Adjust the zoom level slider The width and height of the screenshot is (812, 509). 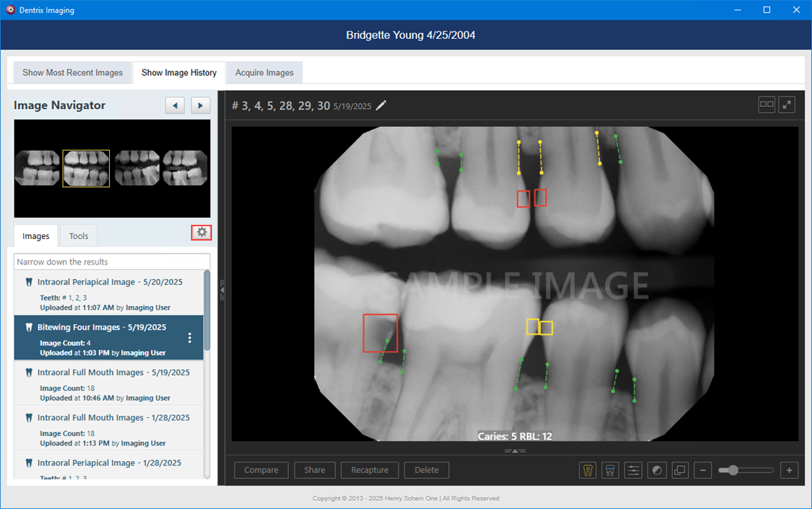click(746, 470)
